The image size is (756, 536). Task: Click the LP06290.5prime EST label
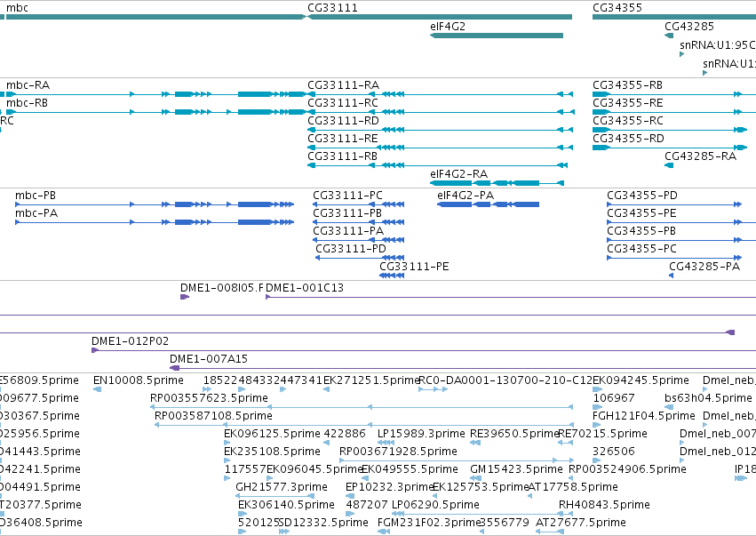[x=435, y=505]
